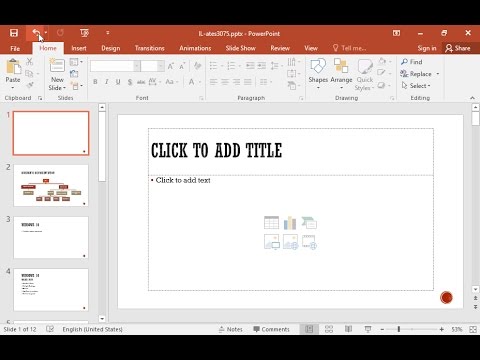
Task: Switch to Slide Sorter view icon
Action: (x=329, y=329)
